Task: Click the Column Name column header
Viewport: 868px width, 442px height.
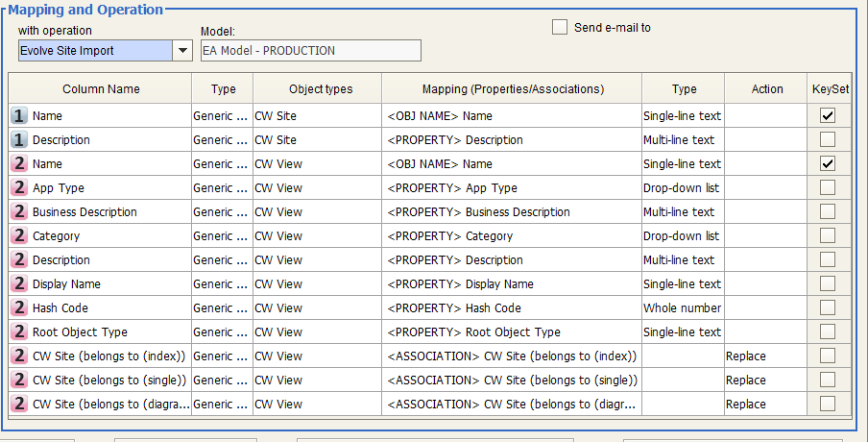Action: click(x=101, y=89)
